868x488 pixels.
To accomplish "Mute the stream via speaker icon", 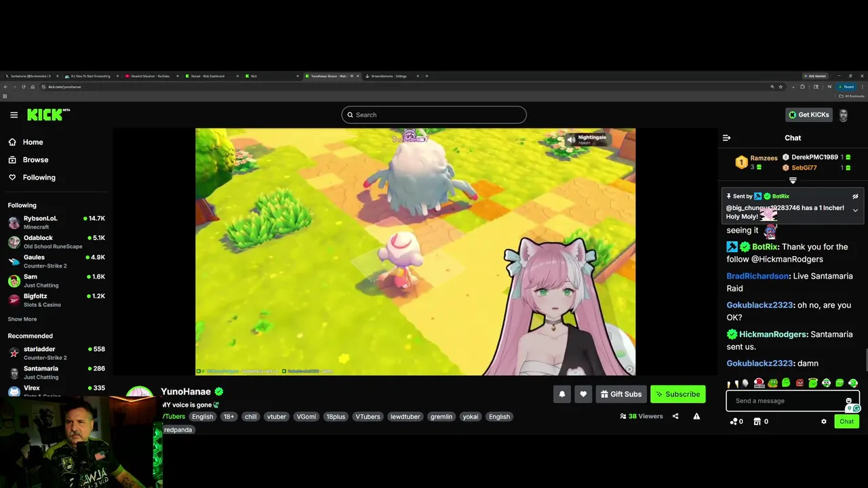I will point(571,140).
